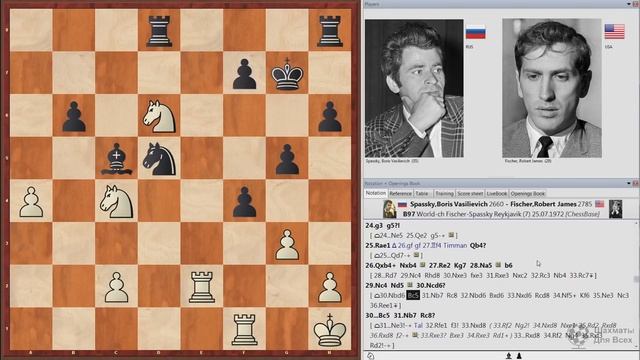
Task: Open the Training tab
Action: pos(444,193)
